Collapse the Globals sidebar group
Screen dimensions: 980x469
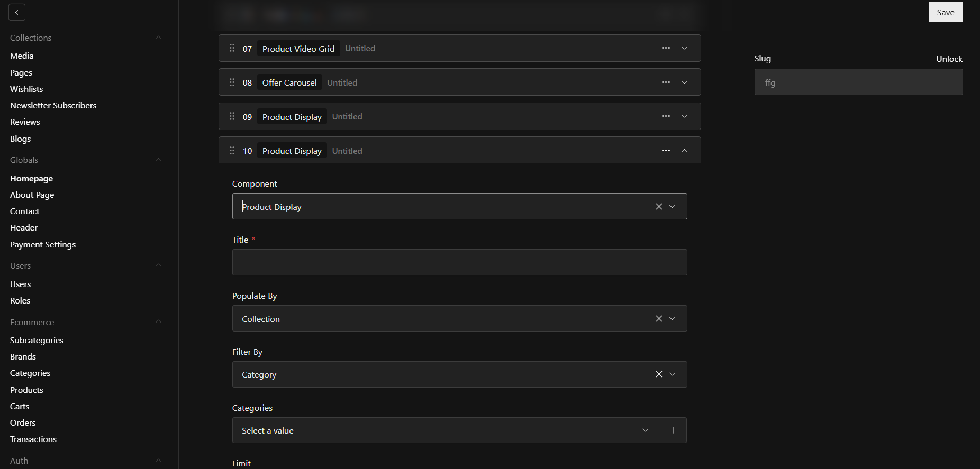tap(158, 160)
